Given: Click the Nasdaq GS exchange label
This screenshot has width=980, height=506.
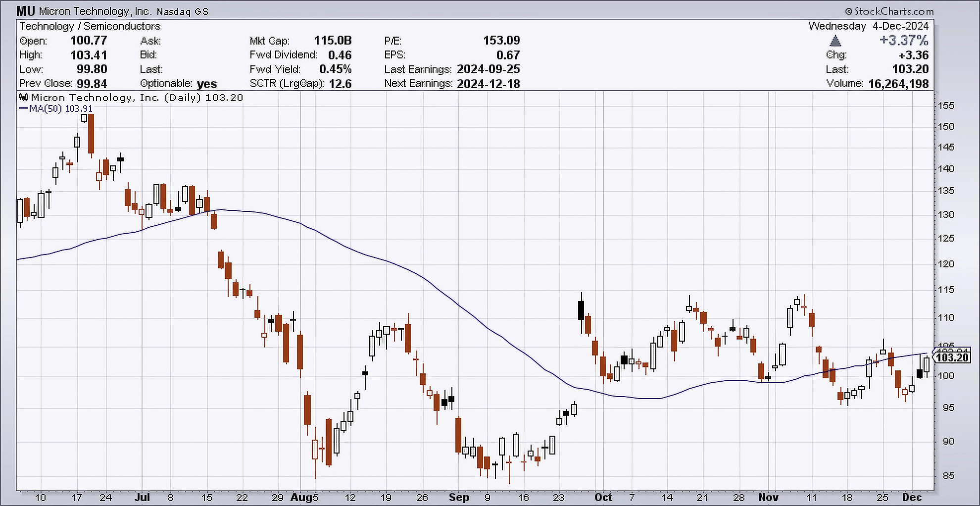Looking at the screenshot, I should click(x=183, y=11).
